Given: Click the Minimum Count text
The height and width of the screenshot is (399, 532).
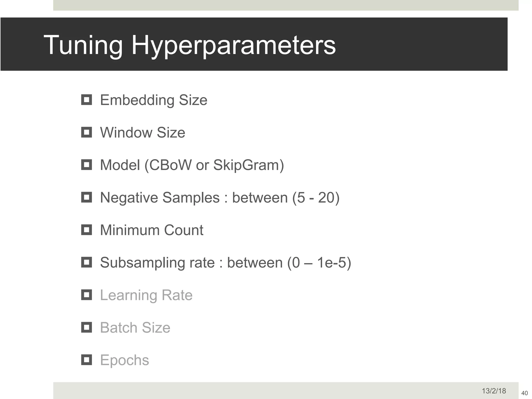Looking at the screenshot, I should click(151, 230).
